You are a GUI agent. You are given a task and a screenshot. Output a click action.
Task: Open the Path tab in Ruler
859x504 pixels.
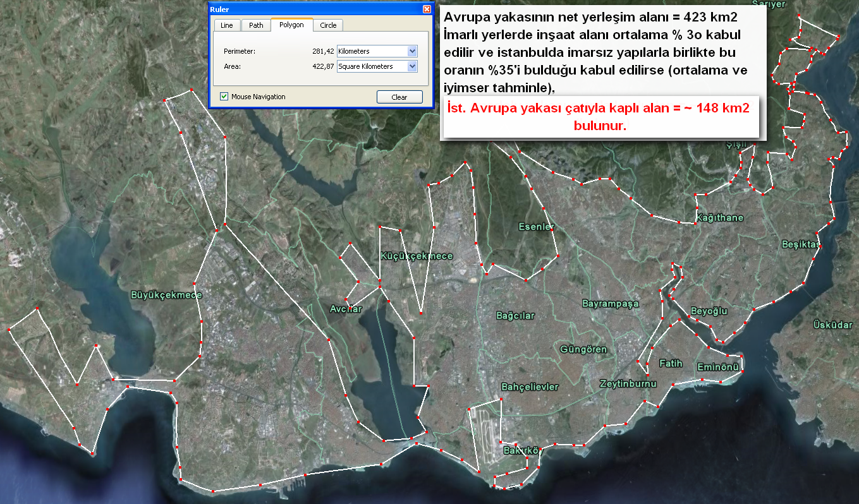click(256, 25)
